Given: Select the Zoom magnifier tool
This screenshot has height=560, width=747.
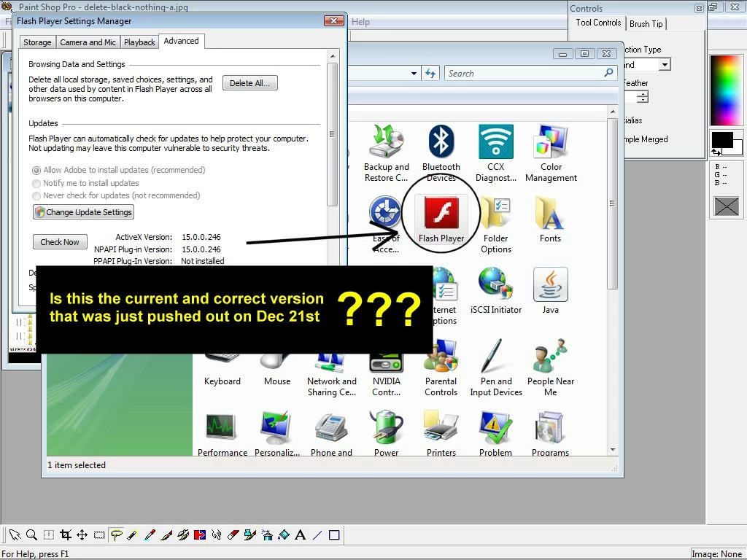Looking at the screenshot, I should point(32,534).
